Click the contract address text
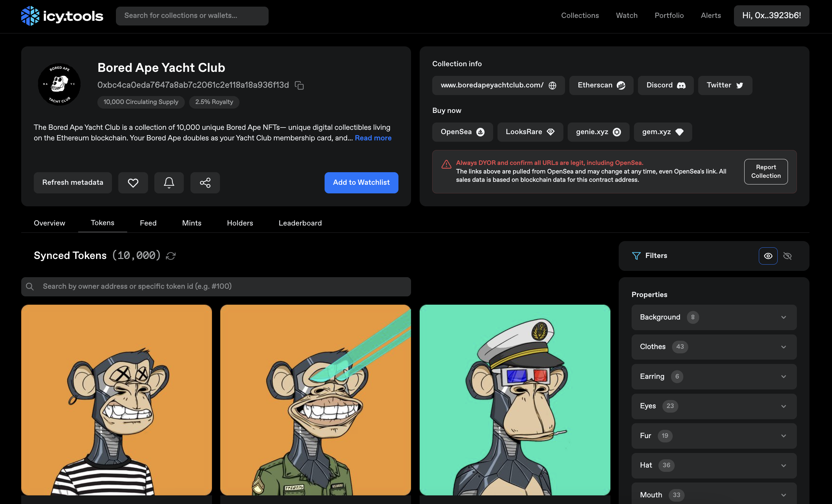The width and height of the screenshot is (832, 504). point(193,85)
